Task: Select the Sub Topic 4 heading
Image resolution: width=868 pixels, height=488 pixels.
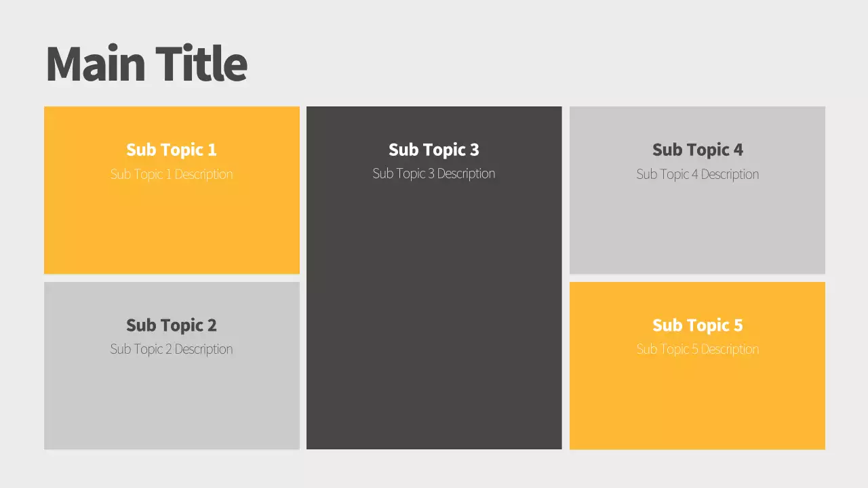Action: click(x=697, y=150)
